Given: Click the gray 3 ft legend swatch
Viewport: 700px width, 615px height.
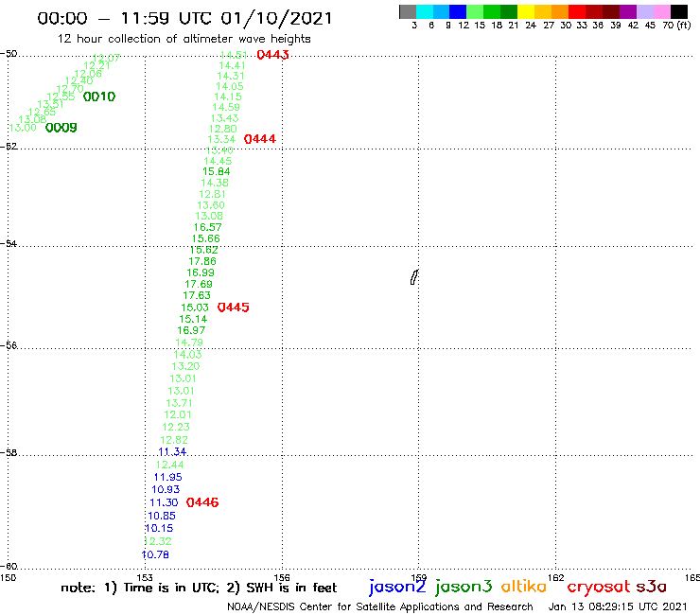Looking at the screenshot, I should pyautogui.click(x=408, y=11).
